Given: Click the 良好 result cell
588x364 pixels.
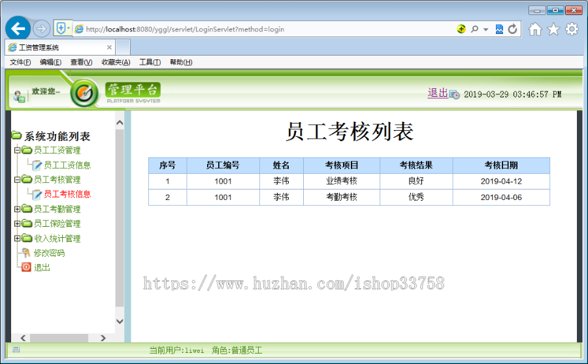Looking at the screenshot, I should coord(416,181).
